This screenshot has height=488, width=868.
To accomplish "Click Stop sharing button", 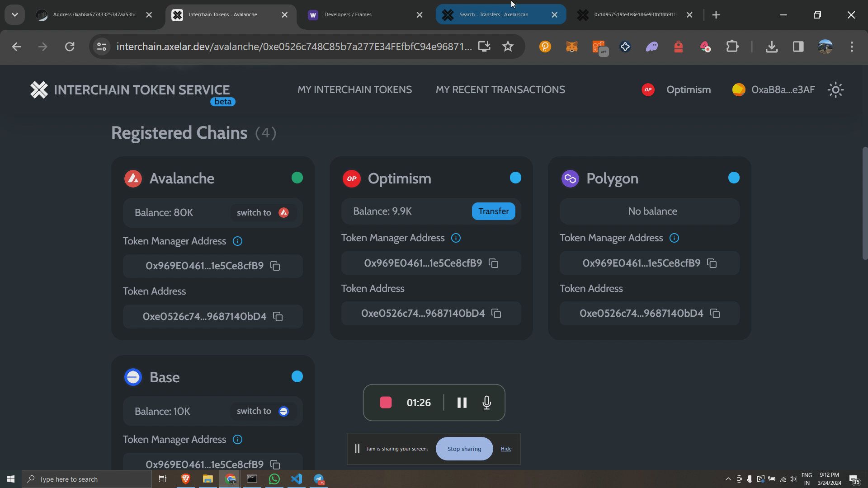I will (x=464, y=449).
